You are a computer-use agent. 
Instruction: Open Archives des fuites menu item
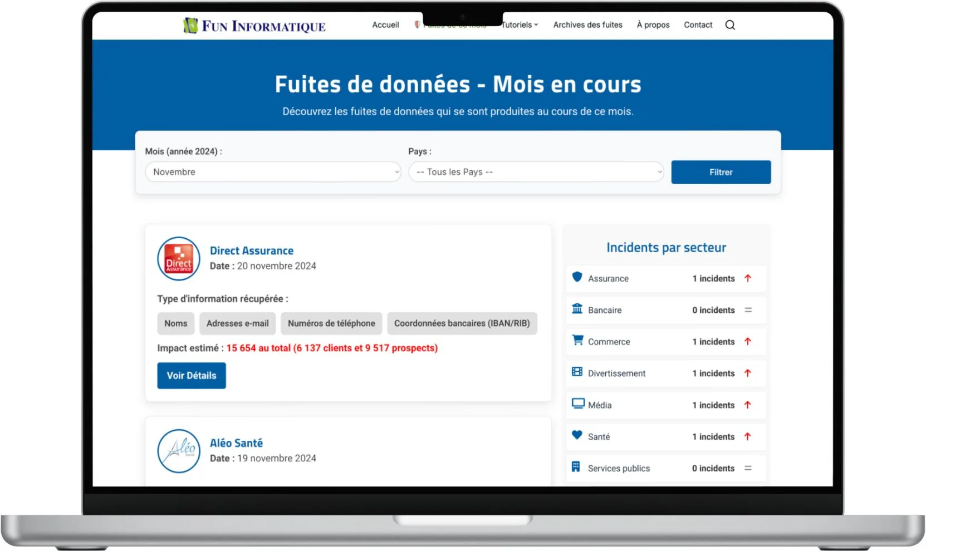coord(588,25)
